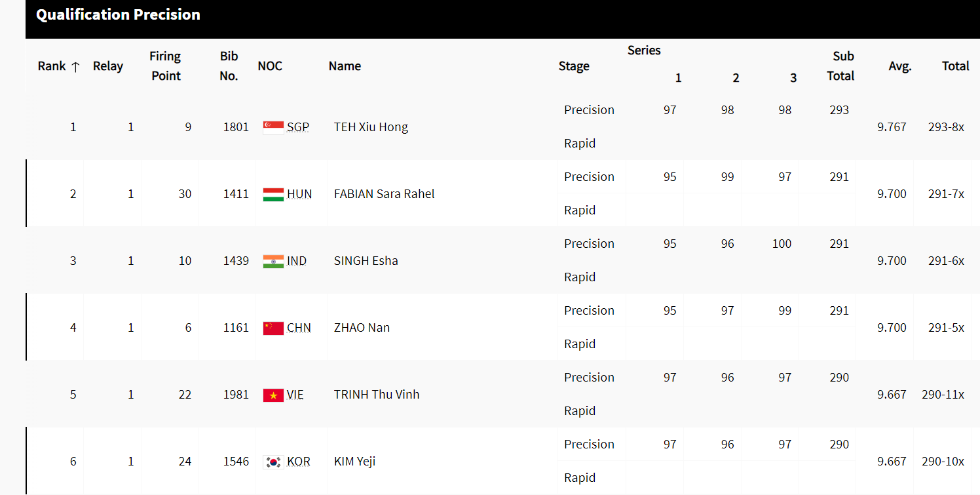The width and height of the screenshot is (980, 495).
Task: Click the Total column header
Action: tap(955, 66)
